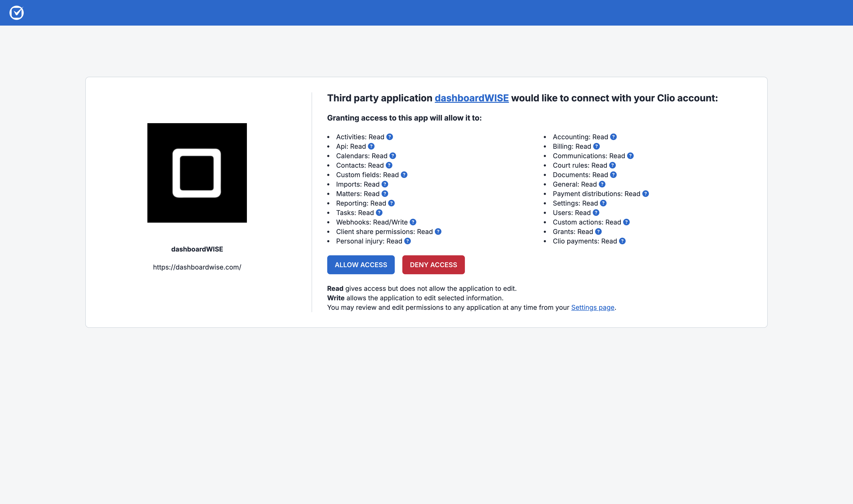
Task: Open the Settings page link
Action: coord(593,307)
